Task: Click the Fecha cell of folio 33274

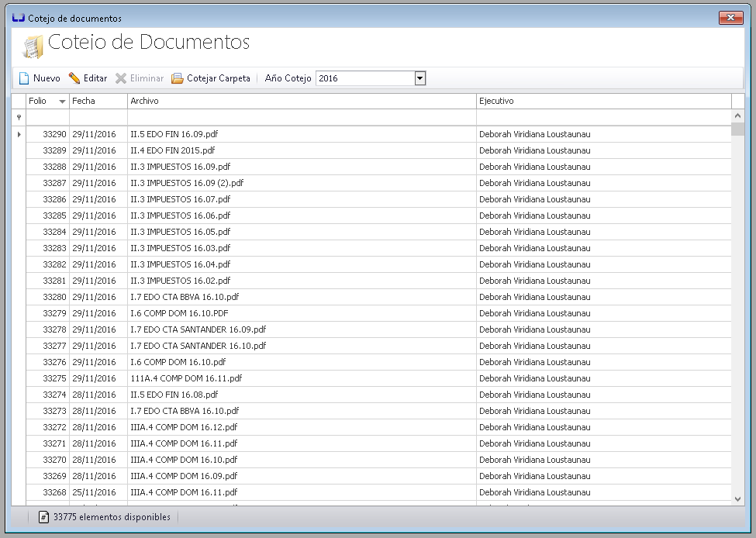Action: (98, 395)
